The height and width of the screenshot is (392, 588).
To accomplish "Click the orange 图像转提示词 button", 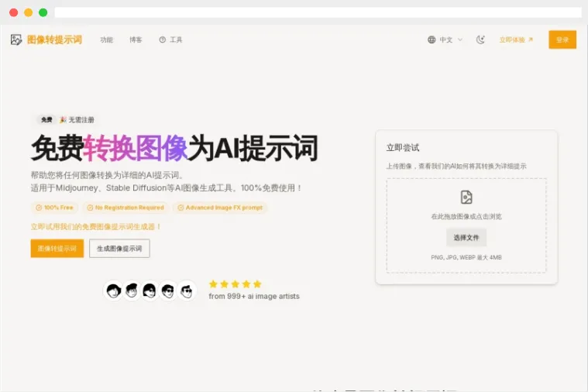I will (x=57, y=248).
